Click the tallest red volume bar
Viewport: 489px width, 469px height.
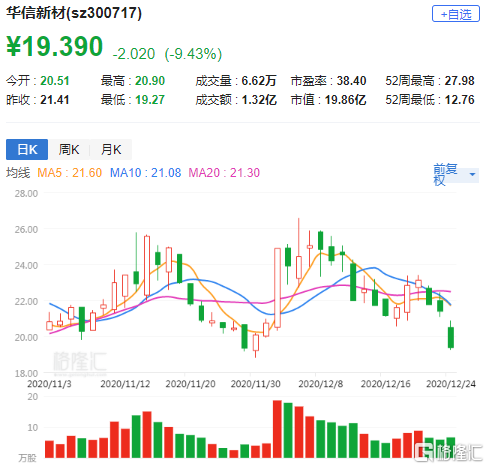[x=277, y=429]
